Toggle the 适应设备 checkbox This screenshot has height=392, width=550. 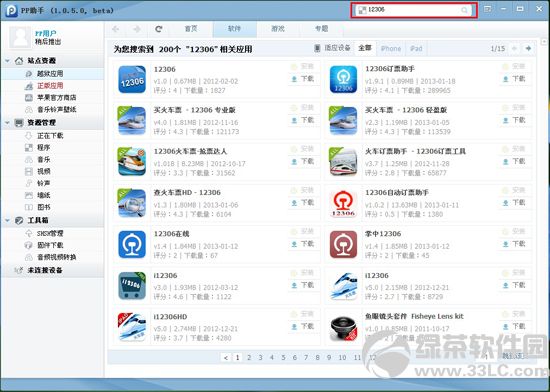point(317,48)
